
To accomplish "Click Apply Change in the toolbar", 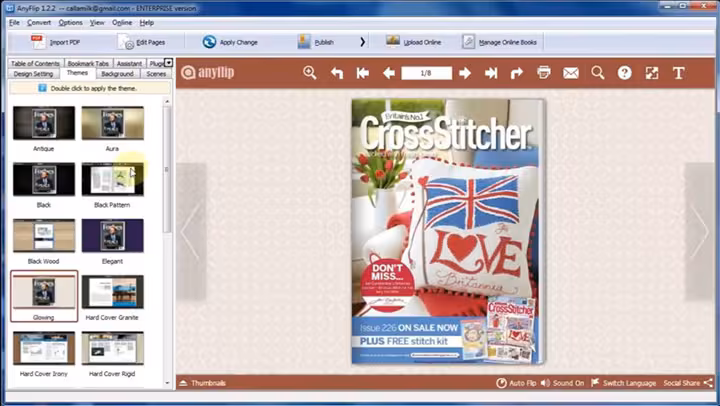I will tap(231, 42).
